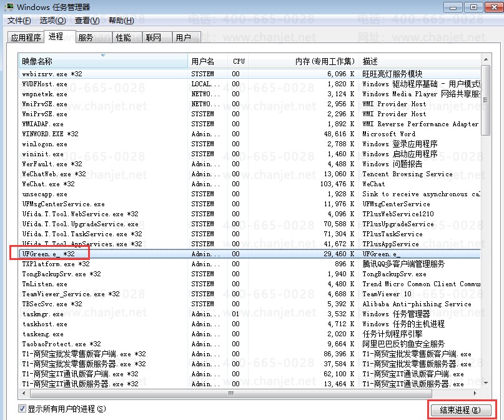Toggle show processes from all users checkbox
The image size is (504, 420).
23,409
